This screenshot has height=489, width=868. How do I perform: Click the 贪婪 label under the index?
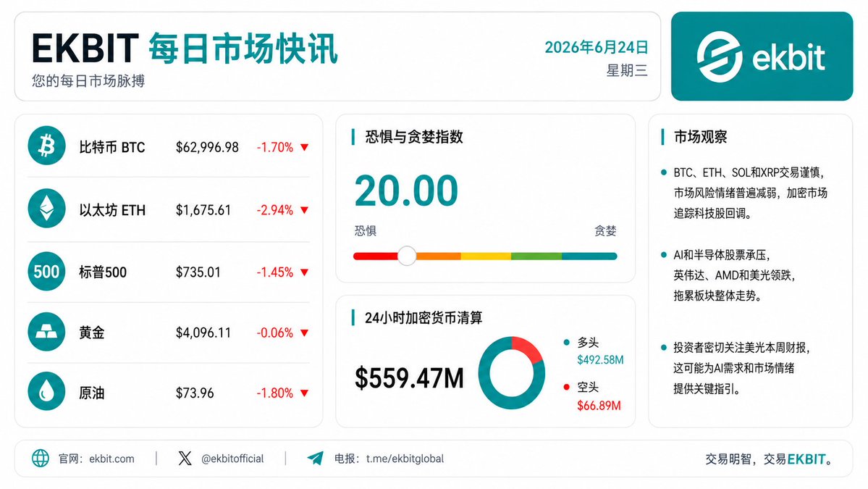tap(605, 230)
